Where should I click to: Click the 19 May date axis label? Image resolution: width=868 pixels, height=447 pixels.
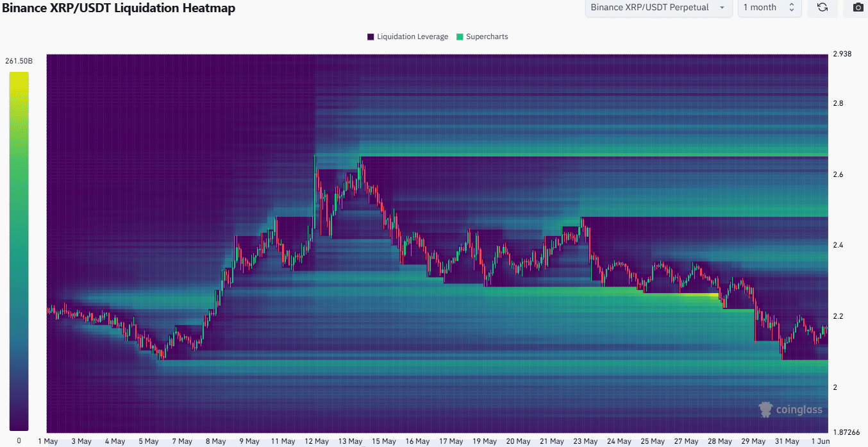[x=483, y=441]
